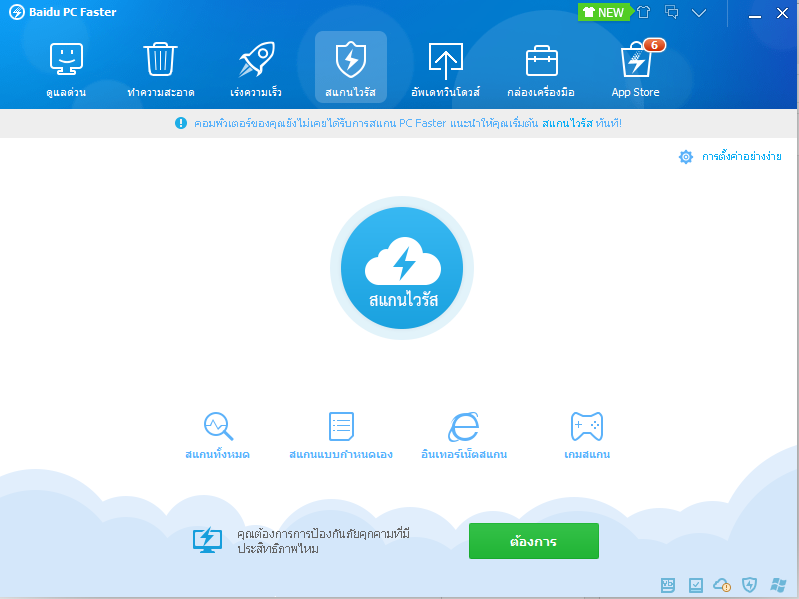Open the App Store shopping bag icon

click(x=635, y=61)
